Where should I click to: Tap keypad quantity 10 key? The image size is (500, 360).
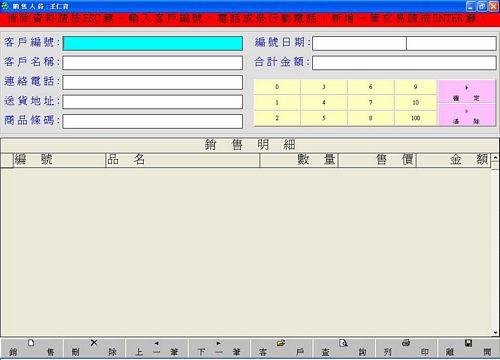click(x=415, y=103)
